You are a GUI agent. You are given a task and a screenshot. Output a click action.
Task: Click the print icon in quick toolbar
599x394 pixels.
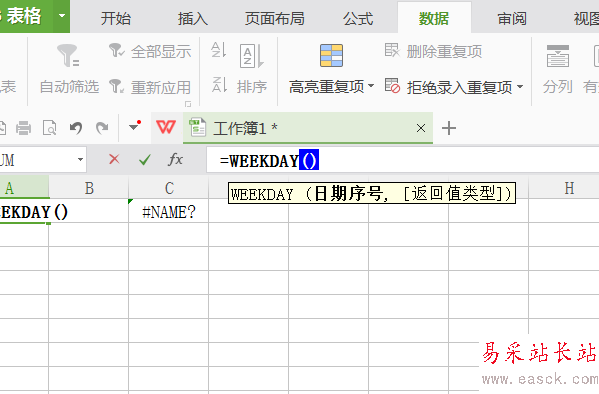[x=23, y=128]
